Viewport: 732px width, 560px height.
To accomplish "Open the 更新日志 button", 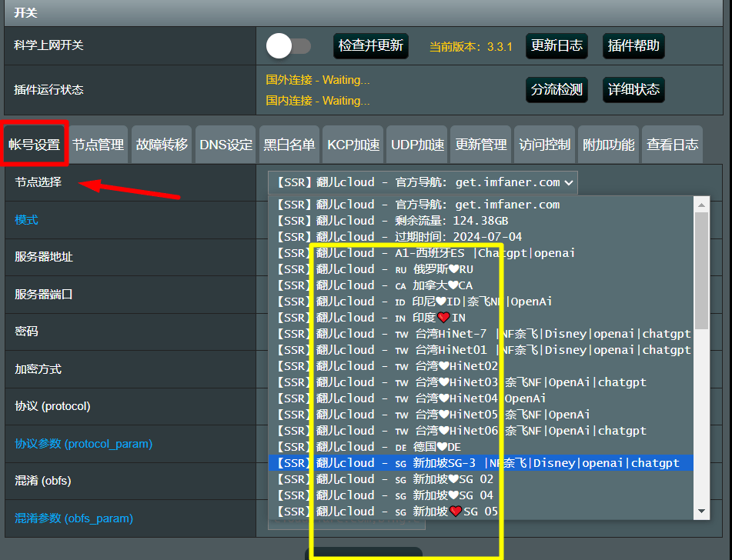I will pos(557,45).
